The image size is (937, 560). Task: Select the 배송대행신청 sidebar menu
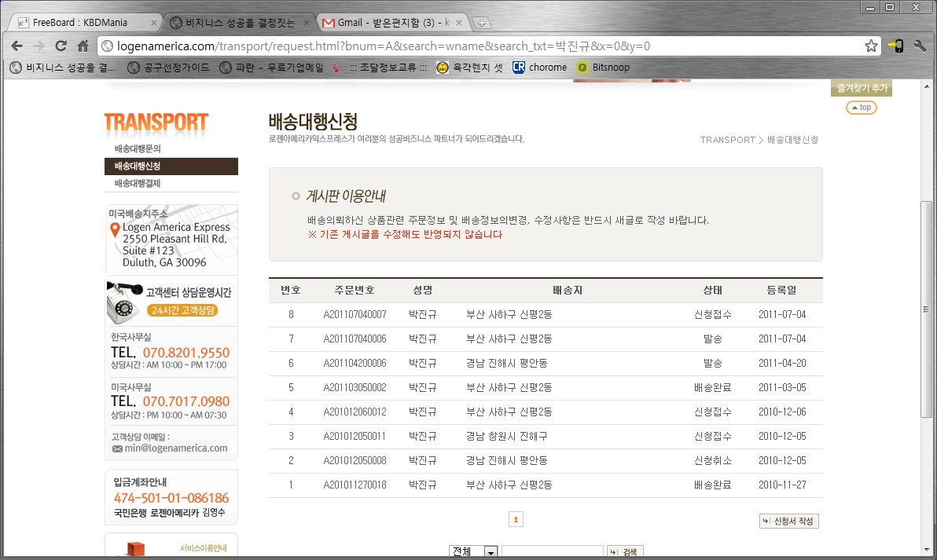point(171,166)
